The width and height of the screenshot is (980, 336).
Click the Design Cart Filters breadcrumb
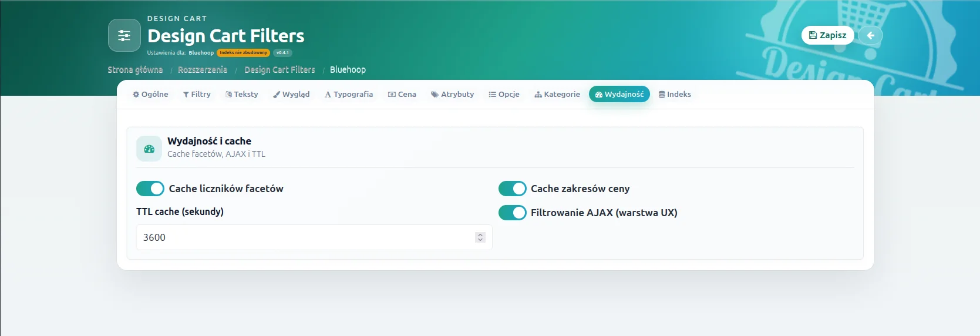tap(279, 69)
